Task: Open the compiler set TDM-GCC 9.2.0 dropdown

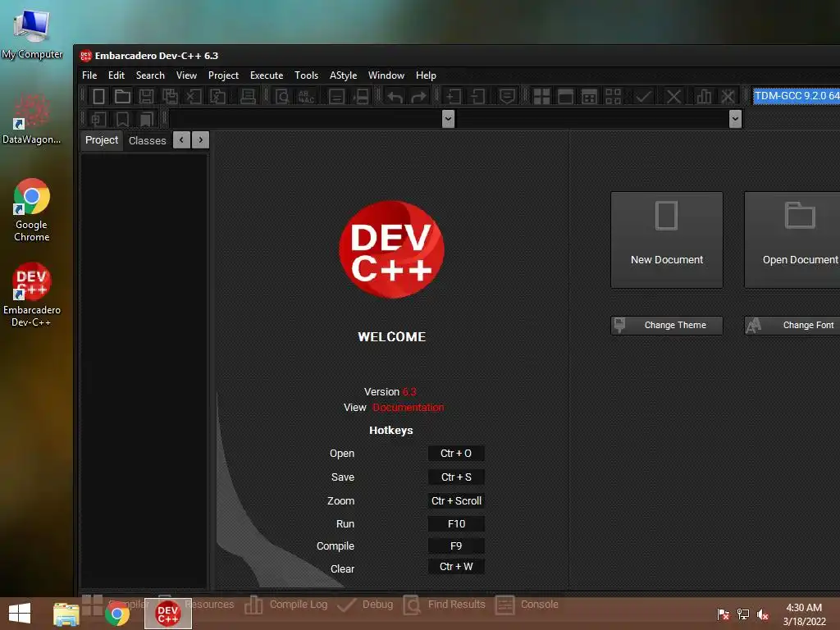Action: [x=796, y=96]
